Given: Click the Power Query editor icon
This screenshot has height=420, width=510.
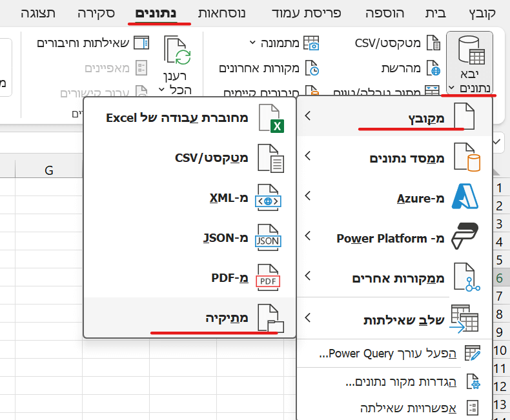Looking at the screenshot, I should click(x=473, y=354).
